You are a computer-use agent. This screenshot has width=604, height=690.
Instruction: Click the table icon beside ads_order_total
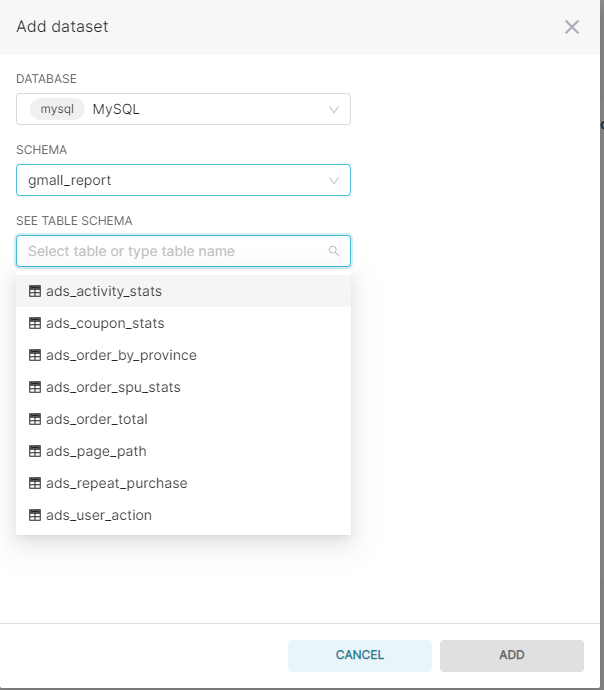(x=35, y=419)
